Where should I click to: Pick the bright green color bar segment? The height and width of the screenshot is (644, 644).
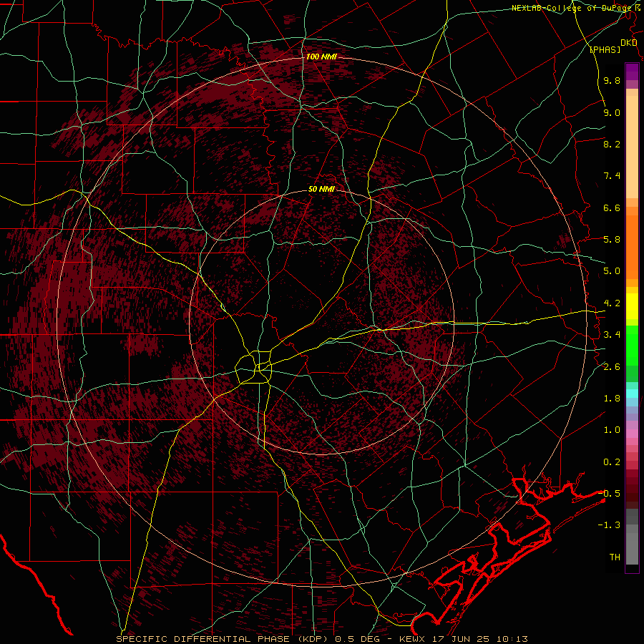[632, 345]
